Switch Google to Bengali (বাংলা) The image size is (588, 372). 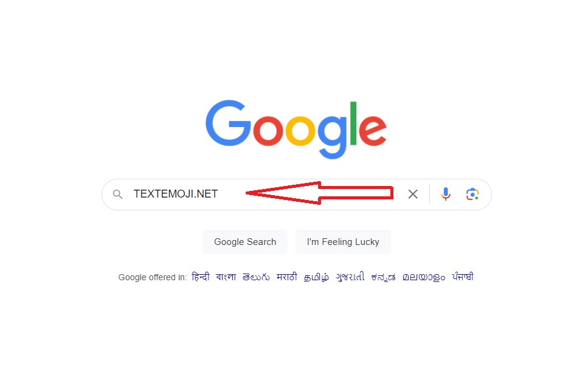tap(226, 277)
